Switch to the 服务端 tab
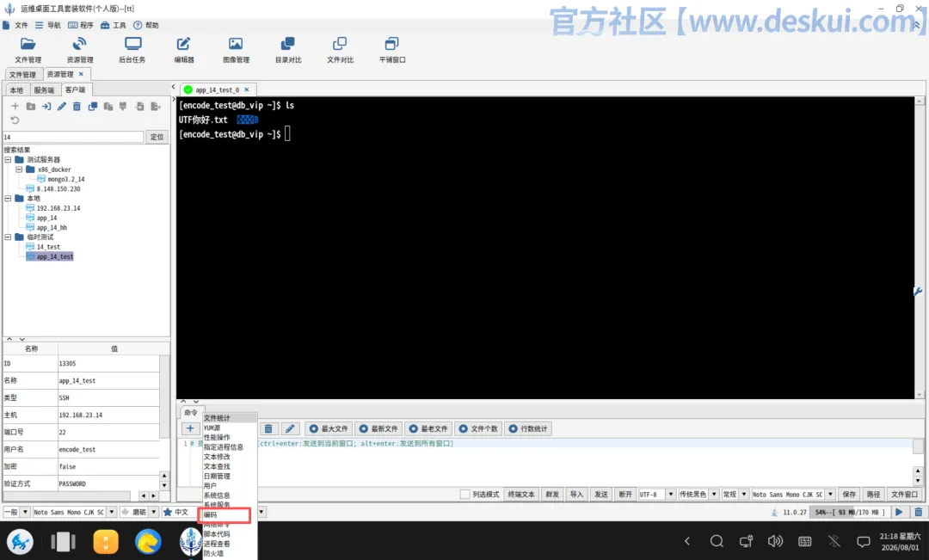 pos(44,90)
